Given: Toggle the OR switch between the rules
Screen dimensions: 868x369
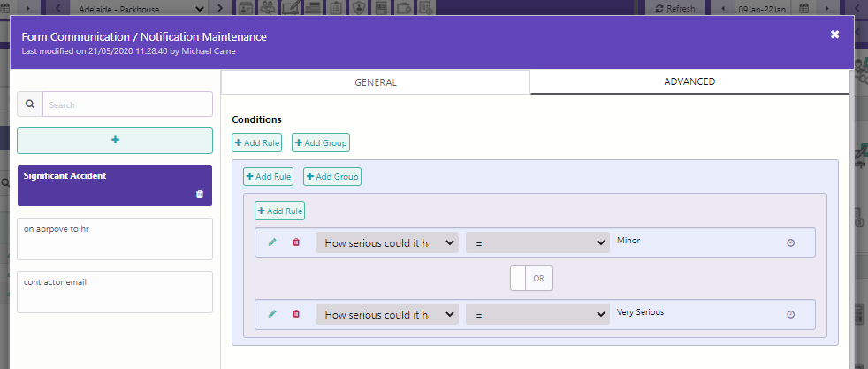Looking at the screenshot, I should pyautogui.click(x=531, y=279).
